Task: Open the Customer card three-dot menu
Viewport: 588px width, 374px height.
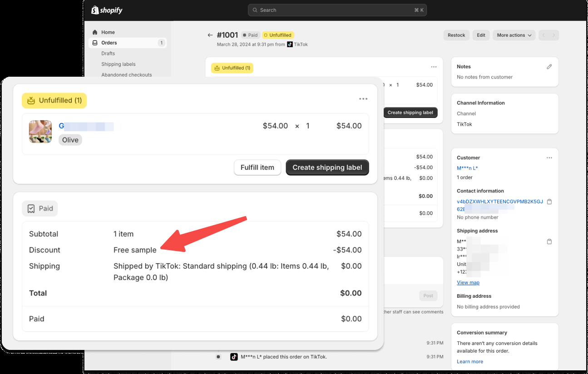Action: coord(549,158)
